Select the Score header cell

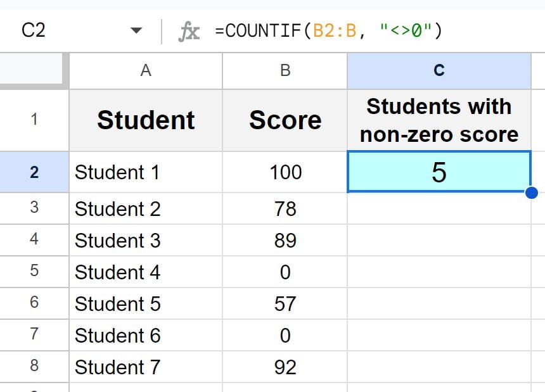[x=285, y=120]
